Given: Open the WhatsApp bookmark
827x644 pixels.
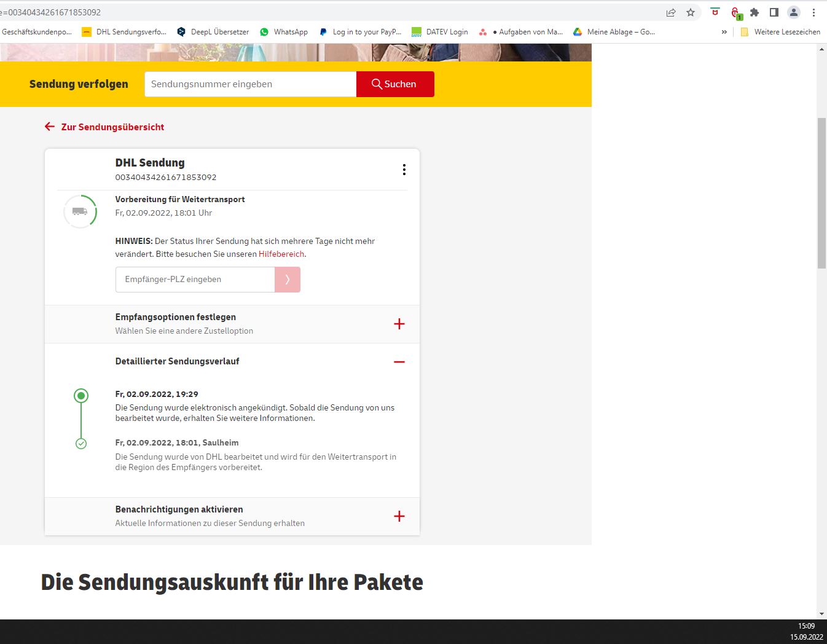Looking at the screenshot, I should pyautogui.click(x=284, y=32).
